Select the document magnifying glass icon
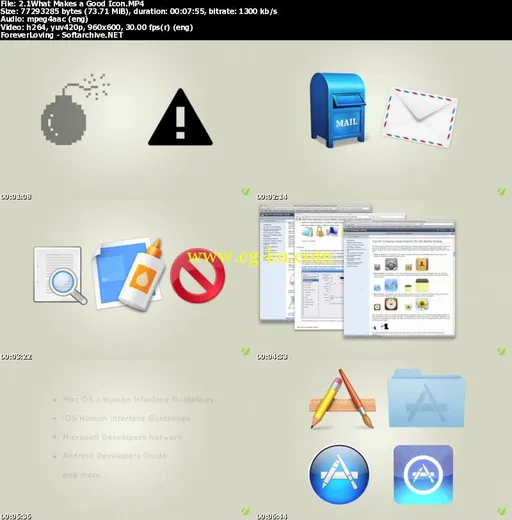The width and height of the screenshot is (512, 520). coord(60,275)
